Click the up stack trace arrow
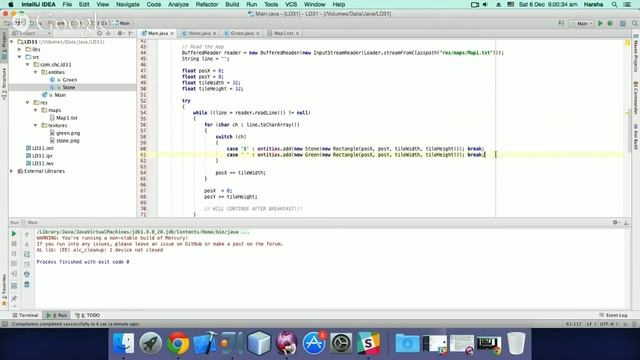Screen dimensions: 640x360 (x=27, y=234)
